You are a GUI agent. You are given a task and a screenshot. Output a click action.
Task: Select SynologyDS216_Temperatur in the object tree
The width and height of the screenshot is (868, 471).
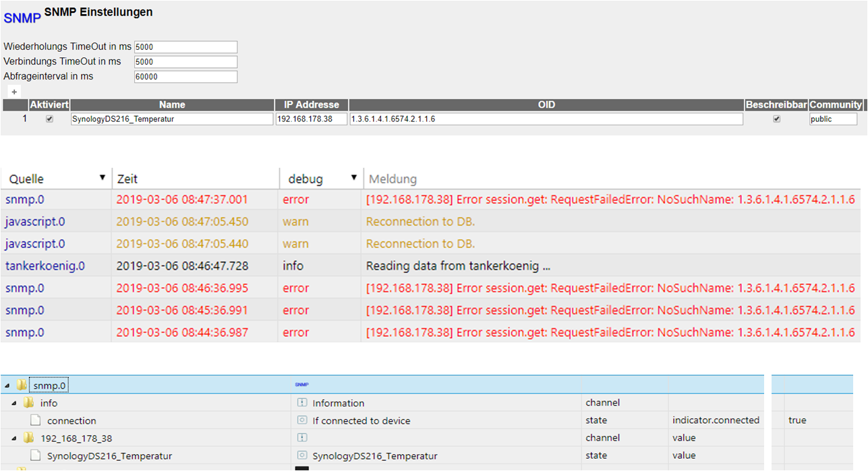(109, 456)
